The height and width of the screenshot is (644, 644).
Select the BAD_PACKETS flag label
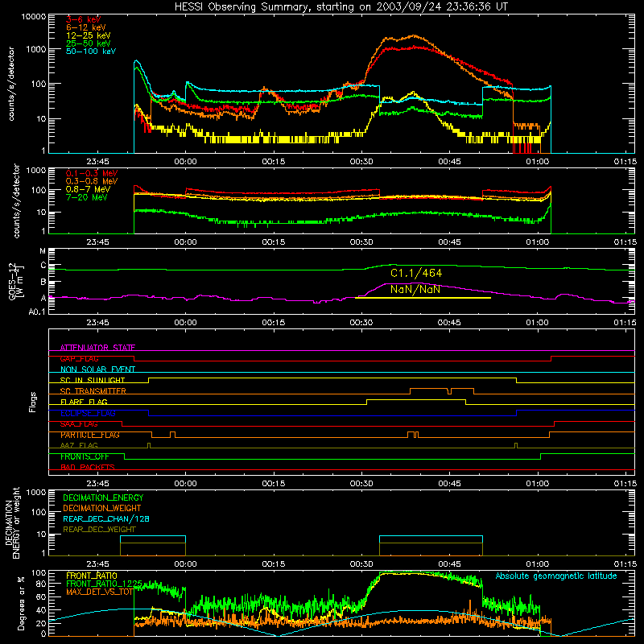pyautogui.click(x=88, y=467)
